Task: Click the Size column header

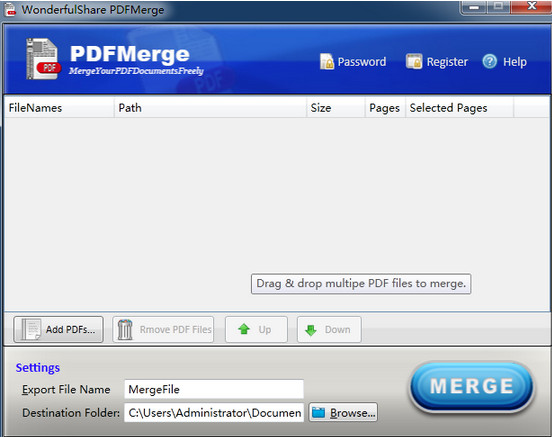Action: tap(335, 108)
